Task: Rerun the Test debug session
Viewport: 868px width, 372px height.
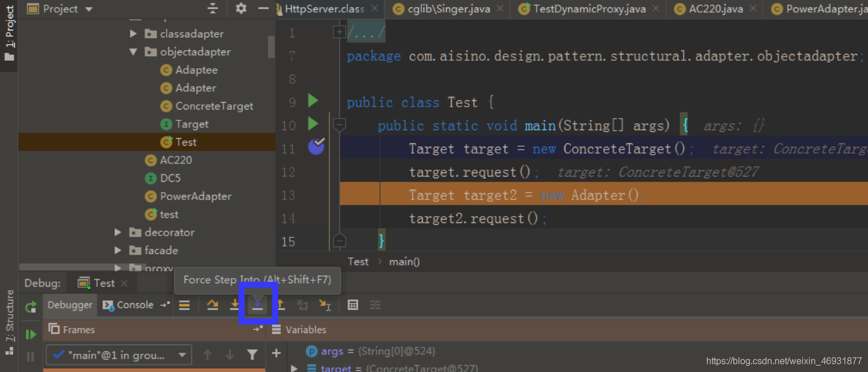Action: [30, 308]
